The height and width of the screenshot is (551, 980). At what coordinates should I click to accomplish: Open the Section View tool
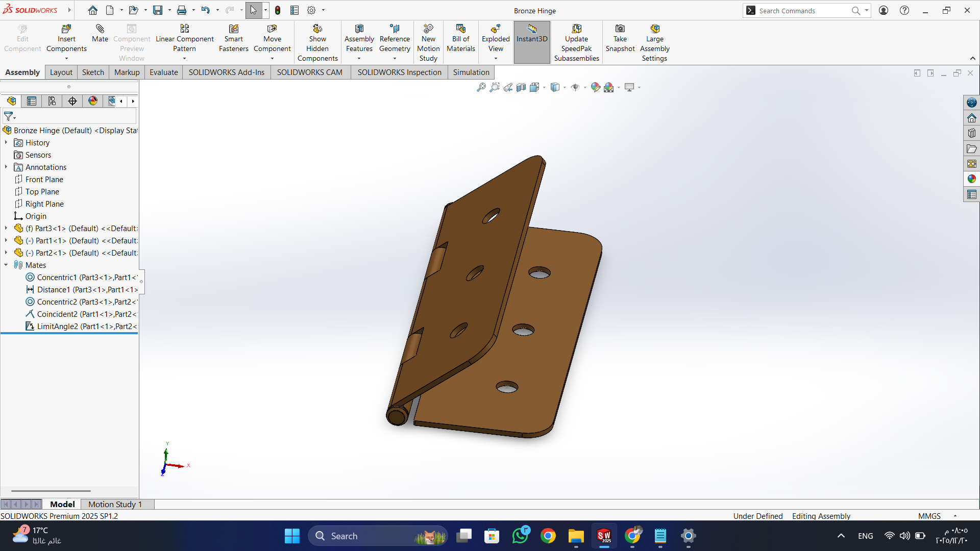521,88
